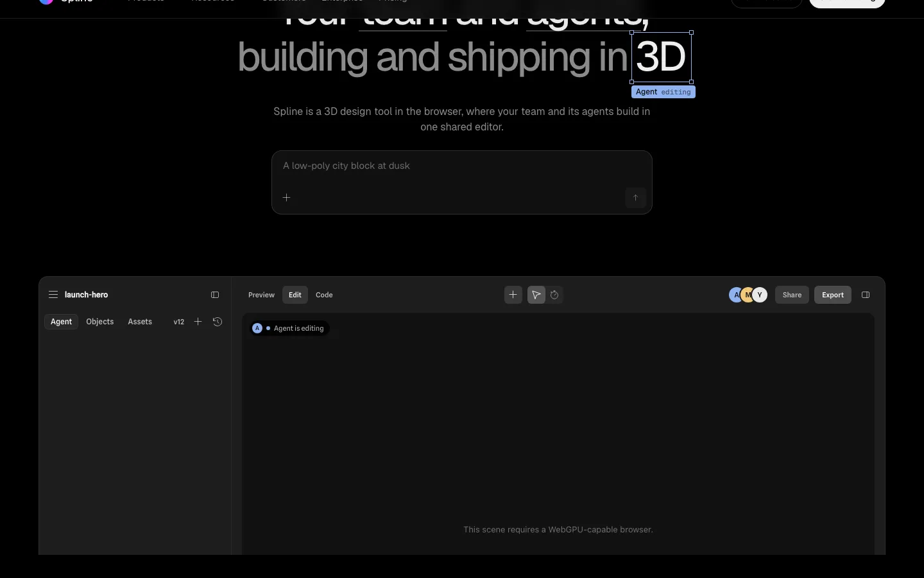The width and height of the screenshot is (924, 578).
Task: Click collaborator avatar A
Action: (x=735, y=295)
